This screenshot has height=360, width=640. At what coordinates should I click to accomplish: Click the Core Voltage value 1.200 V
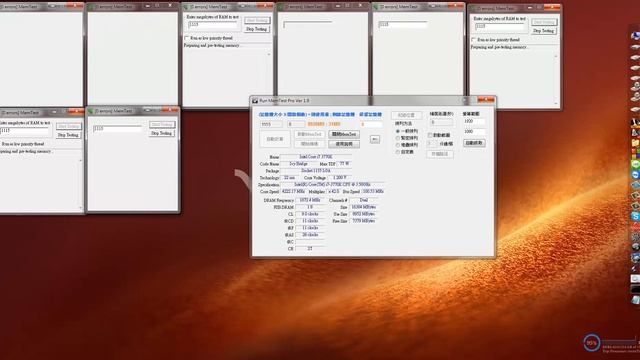pyautogui.click(x=340, y=178)
